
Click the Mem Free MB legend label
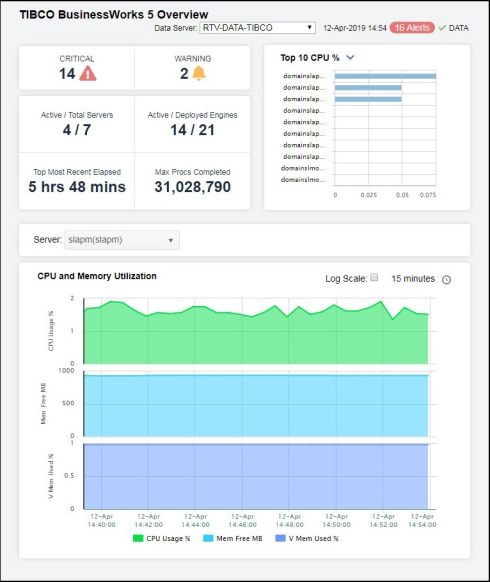pos(239,538)
